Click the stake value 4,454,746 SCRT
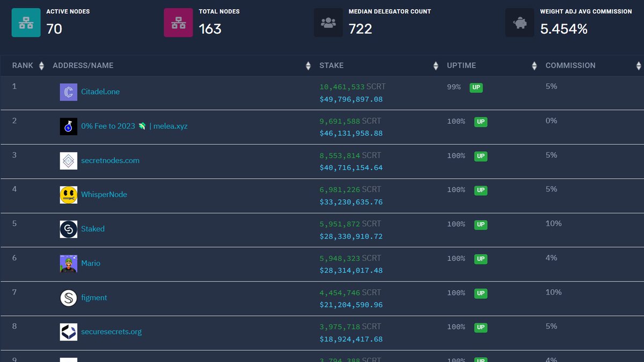 (350, 292)
